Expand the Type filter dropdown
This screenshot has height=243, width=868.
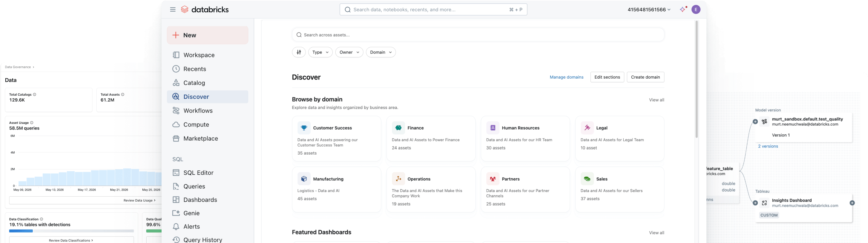320,52
